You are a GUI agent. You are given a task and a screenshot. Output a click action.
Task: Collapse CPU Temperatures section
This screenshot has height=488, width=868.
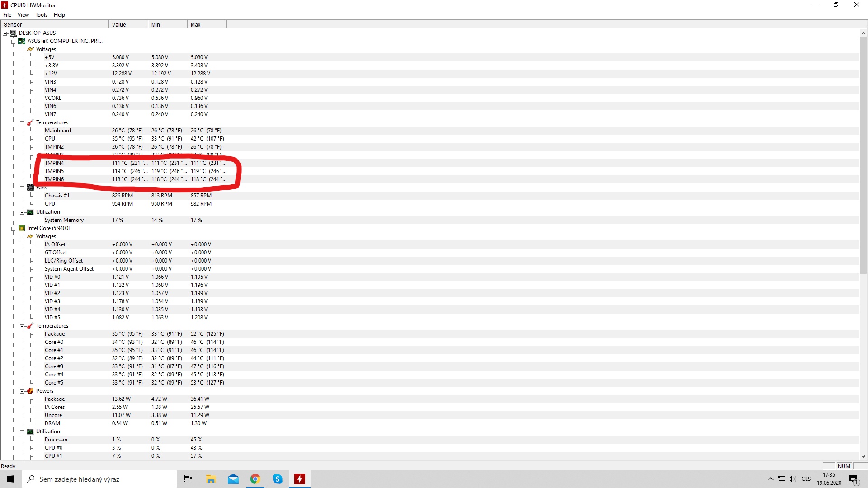coord(22,326)
